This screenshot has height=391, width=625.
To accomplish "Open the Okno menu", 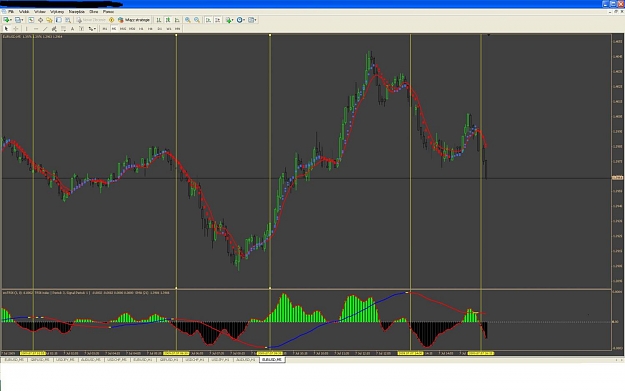I will pos(94,12).
